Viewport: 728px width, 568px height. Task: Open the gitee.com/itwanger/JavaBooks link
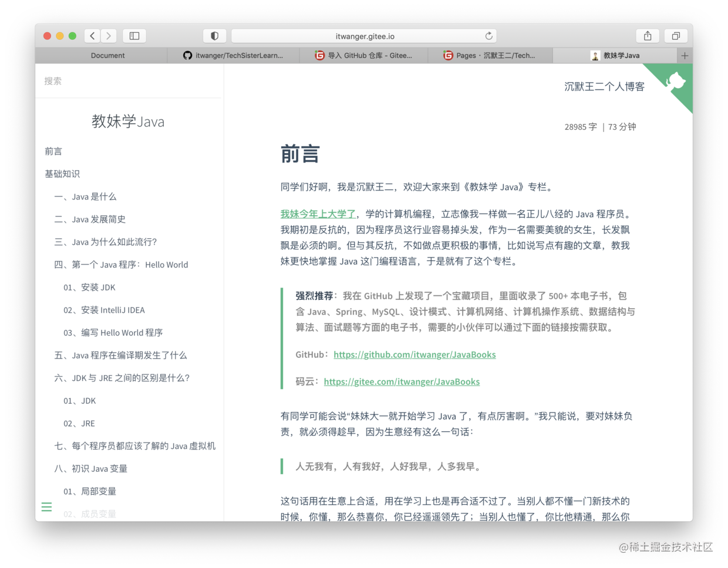[x=402, y=381]
